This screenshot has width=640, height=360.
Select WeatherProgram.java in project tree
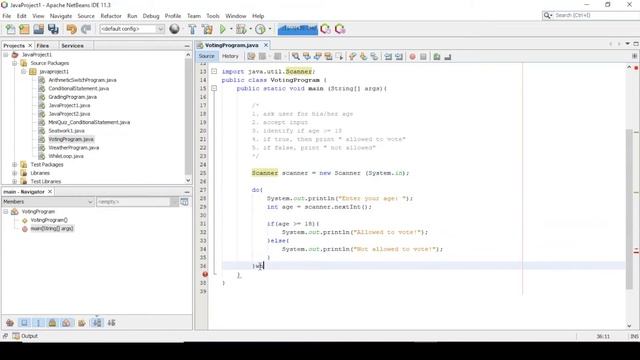tap(73, 148)
